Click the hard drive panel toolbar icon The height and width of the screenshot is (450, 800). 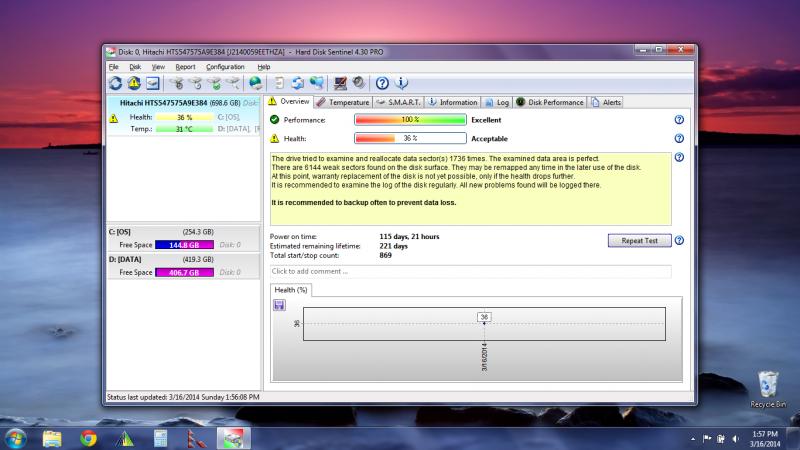[153, 83]
